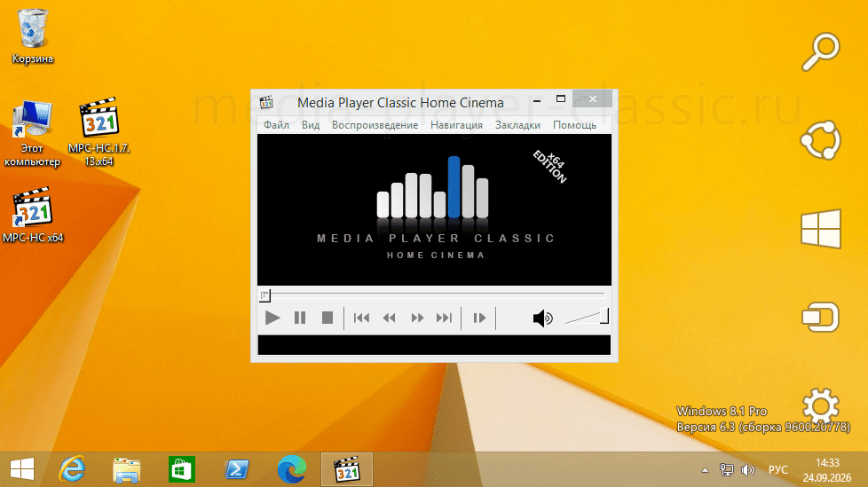The height and width of the screenshot is (487, 868).
Task: Open the Вид menu
Action: point(311,125)
